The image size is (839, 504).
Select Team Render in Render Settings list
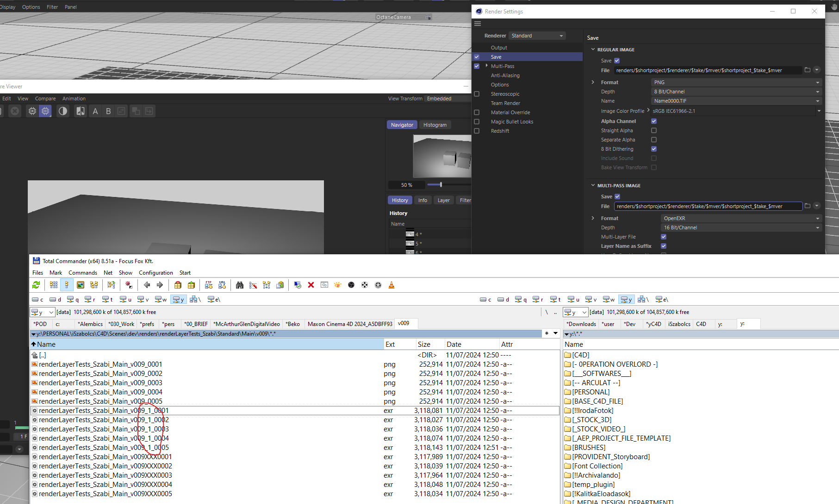pos(505,103)
